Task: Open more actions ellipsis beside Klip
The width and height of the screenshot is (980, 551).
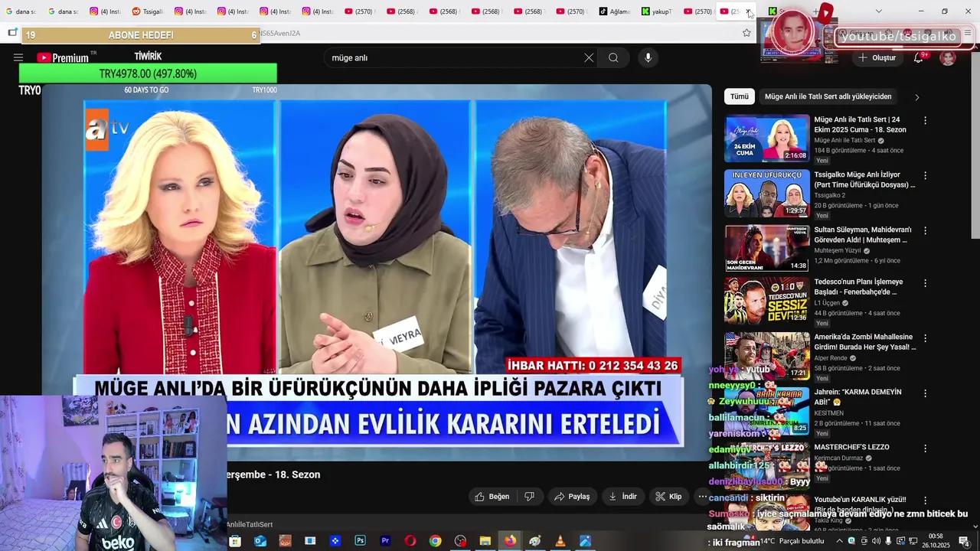Action: [702, 497]
